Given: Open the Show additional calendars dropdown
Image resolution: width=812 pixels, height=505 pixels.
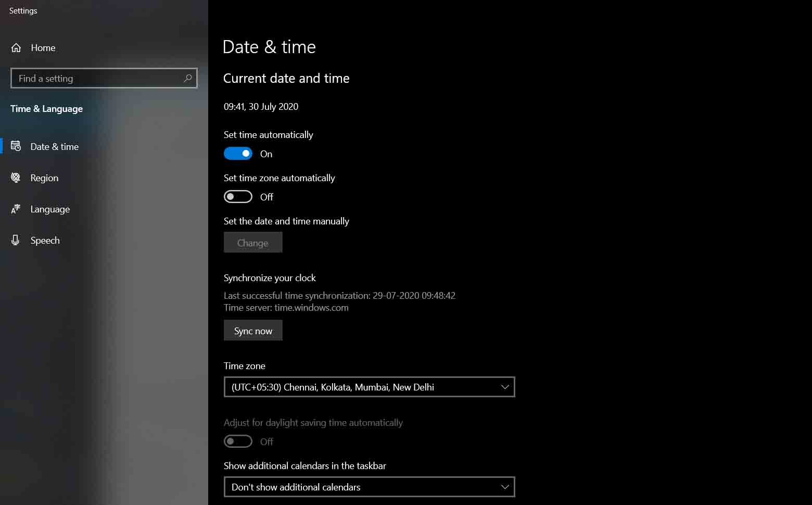Looking at the screenshot, I should (x=369, y=487).
